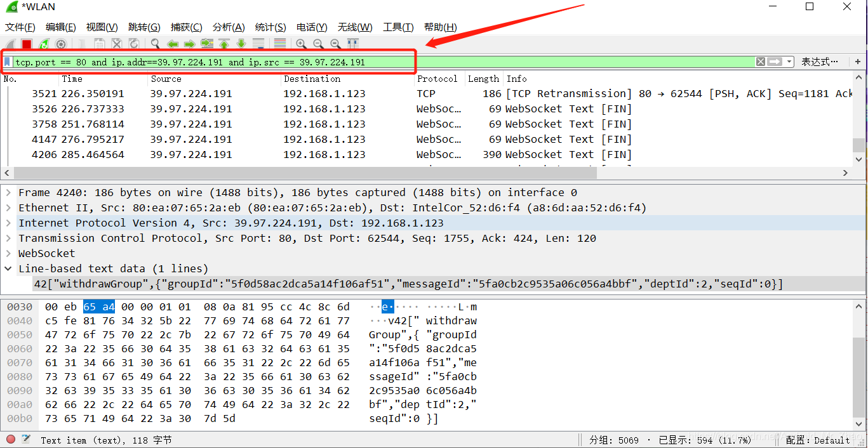Go forward in packet history

tap(189, 44)
